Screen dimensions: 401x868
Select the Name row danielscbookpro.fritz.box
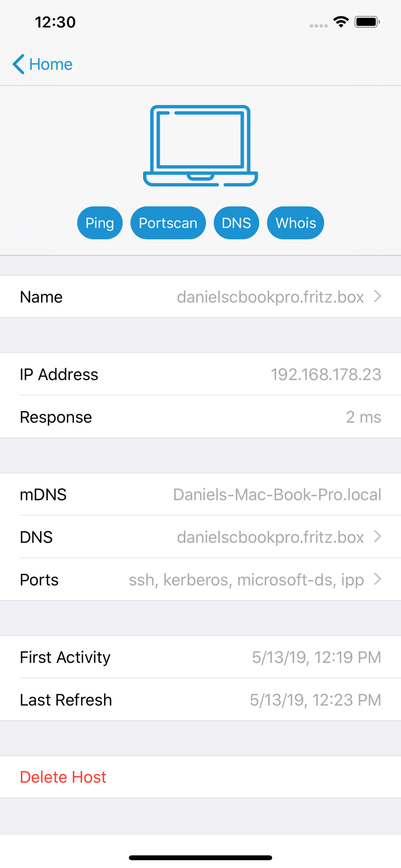[200, 296]
